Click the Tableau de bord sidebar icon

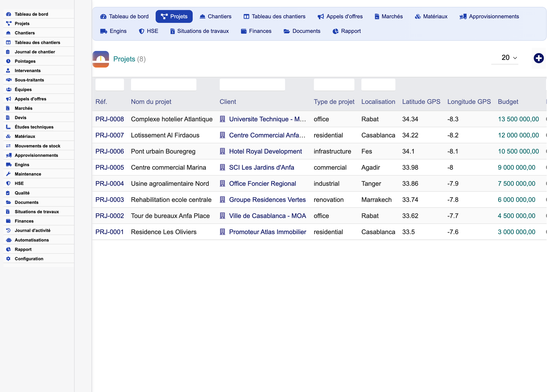pyautogui.click(x=9, y=14)
